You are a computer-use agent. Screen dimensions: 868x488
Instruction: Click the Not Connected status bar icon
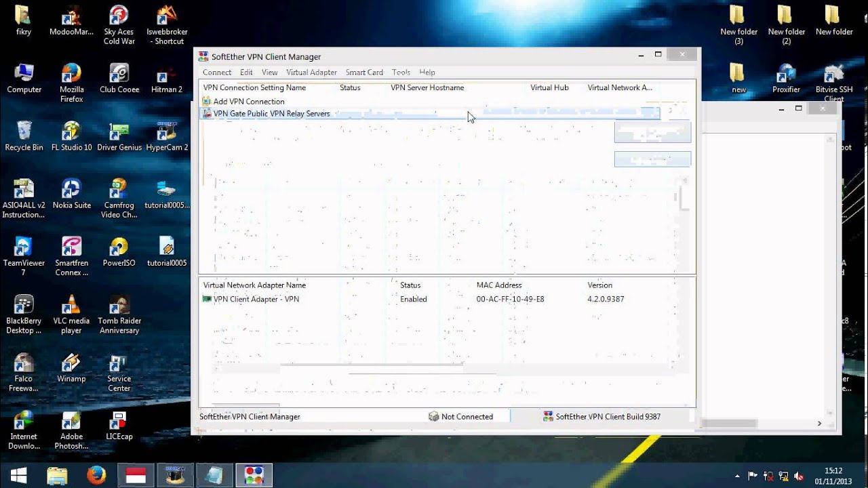click(434, 417)
